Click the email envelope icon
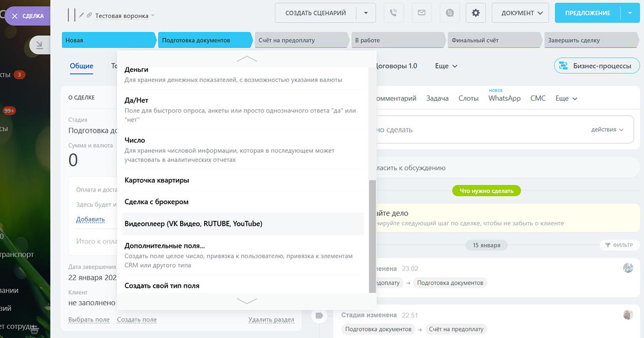 point(421,13)
